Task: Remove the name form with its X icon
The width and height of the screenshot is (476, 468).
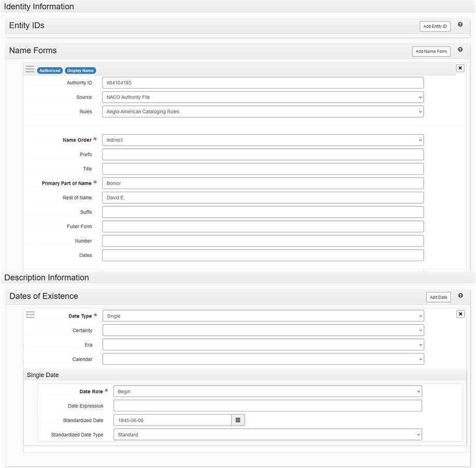Action: [460, 68]
